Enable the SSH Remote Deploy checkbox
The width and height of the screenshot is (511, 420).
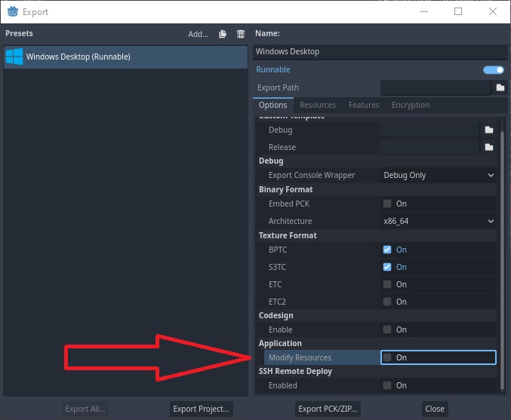(386, 385)
